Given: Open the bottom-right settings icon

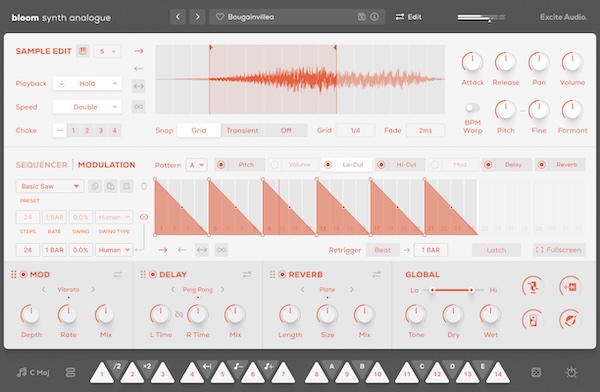Looking at the screenshot, I should [571, 372].
